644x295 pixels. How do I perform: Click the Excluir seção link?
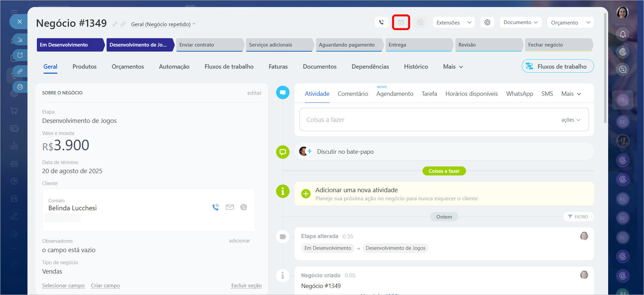coord(246,286)
